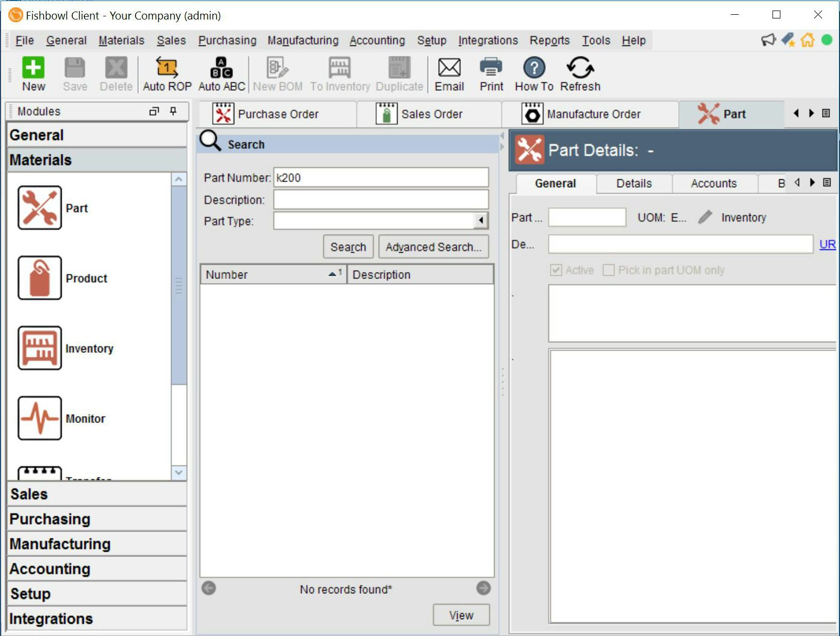Switch to the Manufacture Order tab
The width and height of the screenshot is (840, 636).
[x=590, y=114]
